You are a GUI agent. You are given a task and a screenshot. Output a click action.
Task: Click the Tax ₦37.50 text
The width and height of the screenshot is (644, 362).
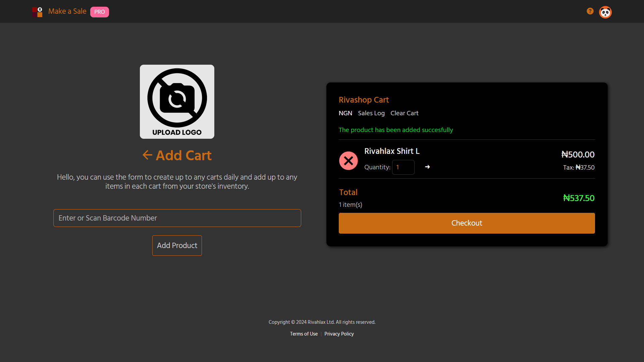(x=579, y=168)
